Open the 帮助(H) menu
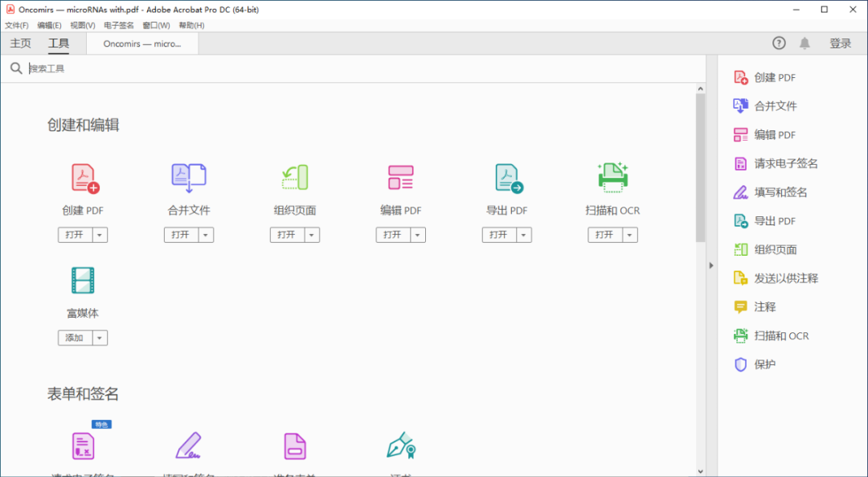This screenshot has height=477, width=868. point(191,26)
